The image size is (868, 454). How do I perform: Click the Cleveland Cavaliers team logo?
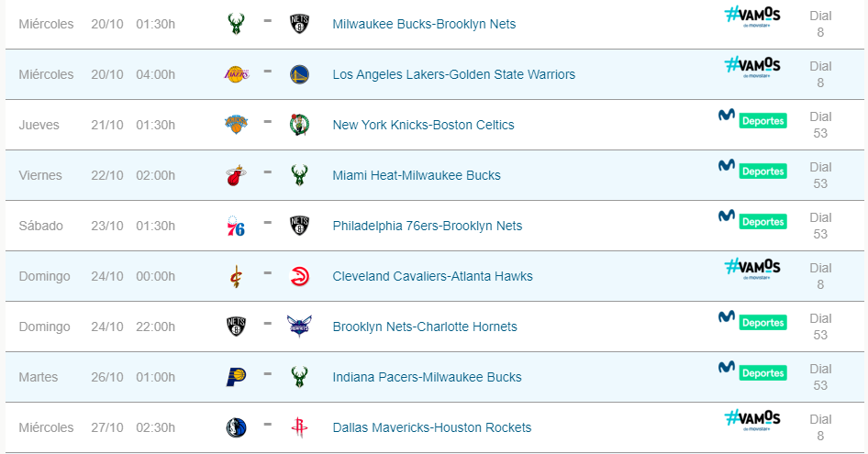[x=236, y=276]
